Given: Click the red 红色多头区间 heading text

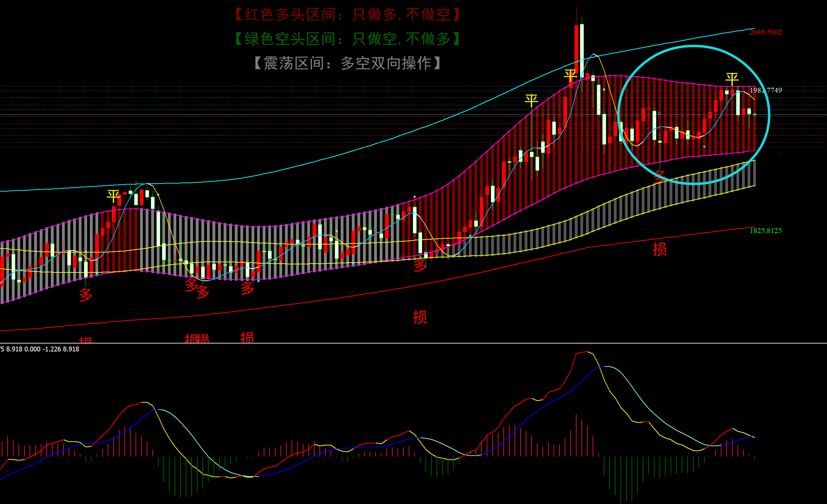Looking at the screenshot, I should click(x=348, y=15).
